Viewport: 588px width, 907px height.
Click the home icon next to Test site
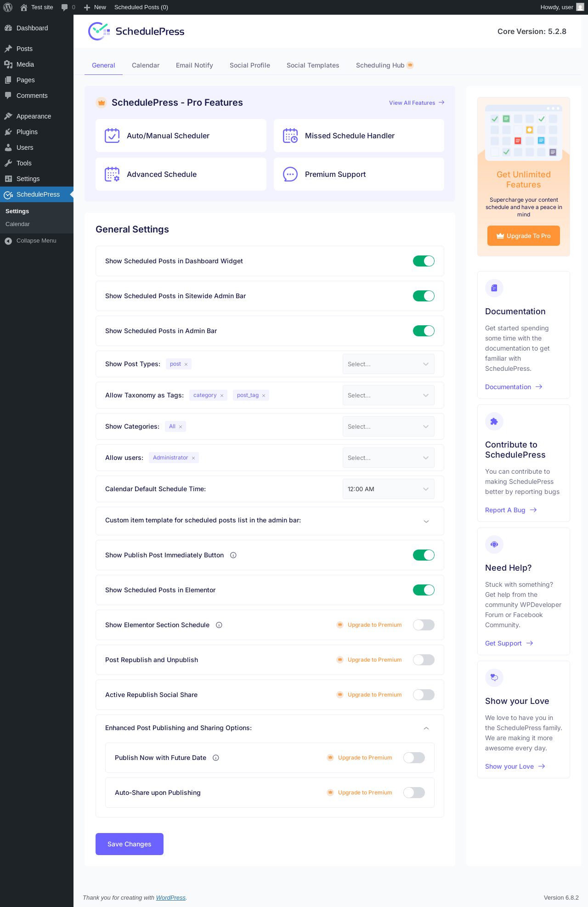24,7
